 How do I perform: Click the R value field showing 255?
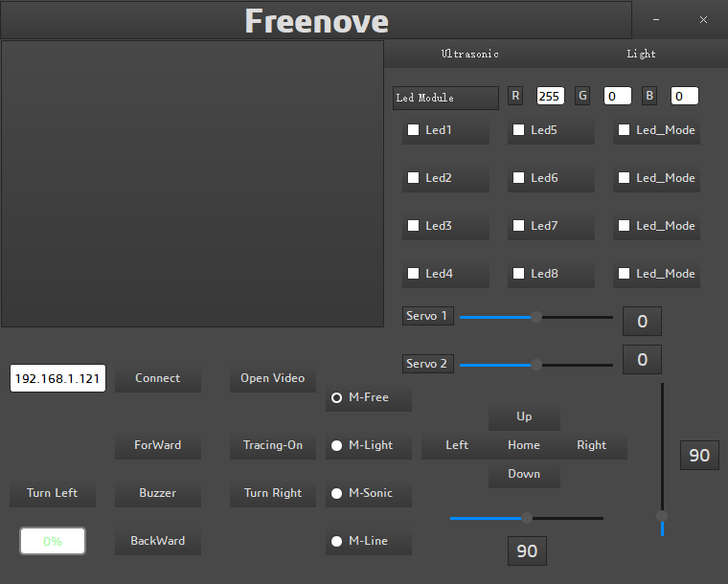pos(551,96)
